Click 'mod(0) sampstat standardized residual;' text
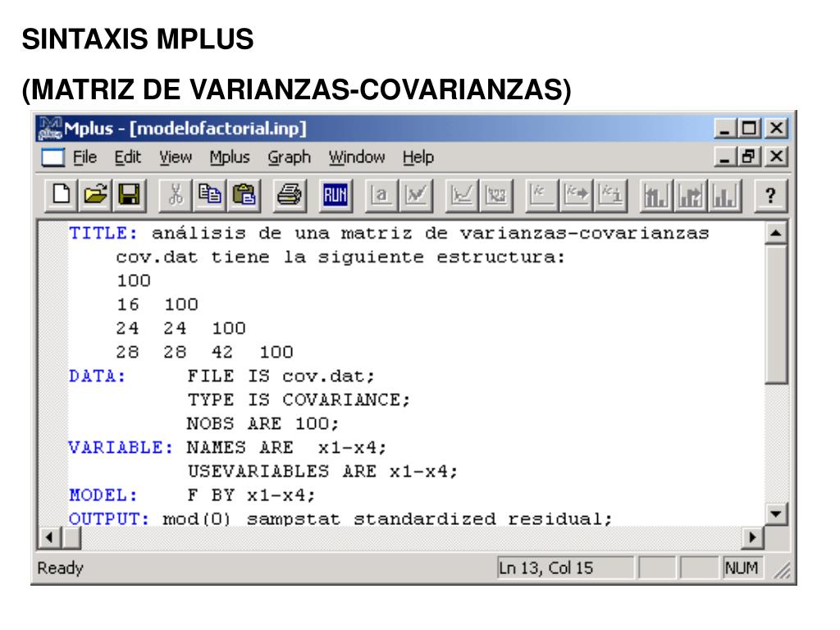 (387, 518)
